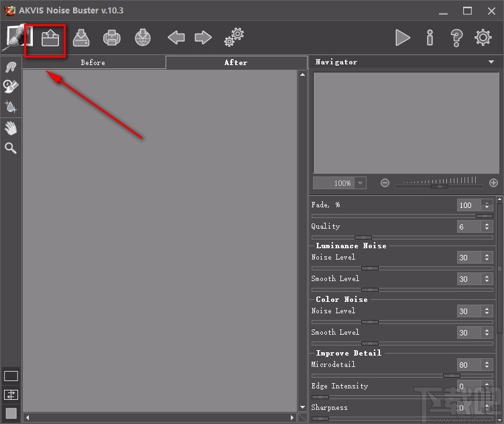This screenshot has width=504, height=424.
Task: Open help with the question mark icon
Action: coord(456,38)
